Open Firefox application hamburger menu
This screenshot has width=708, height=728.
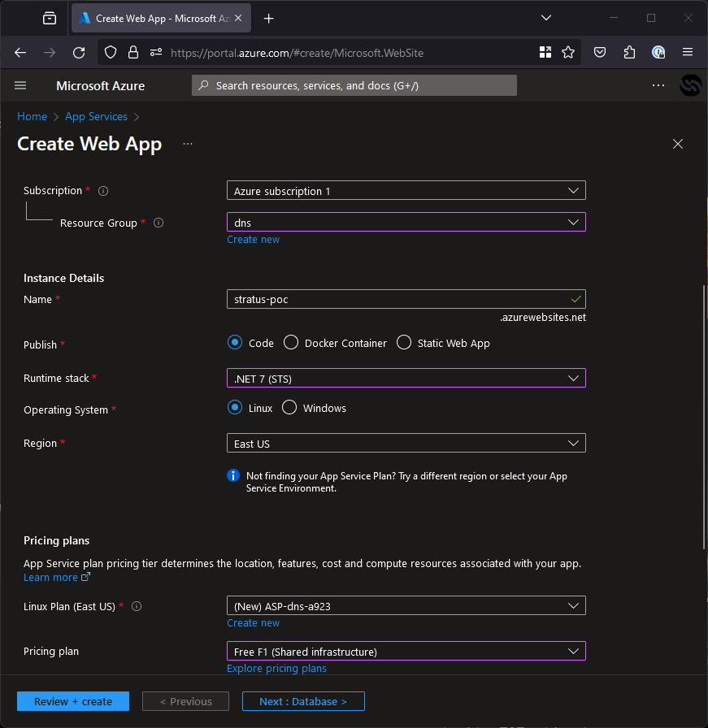coord(688,52)
